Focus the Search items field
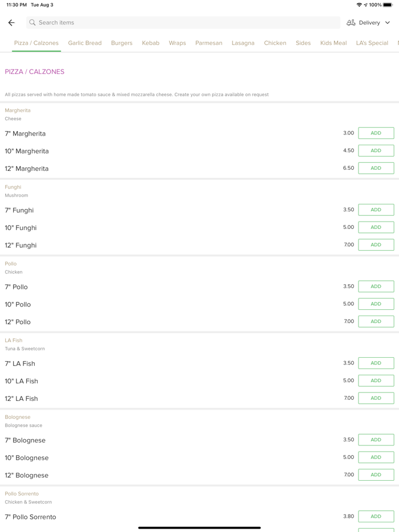 click(182, 23)
